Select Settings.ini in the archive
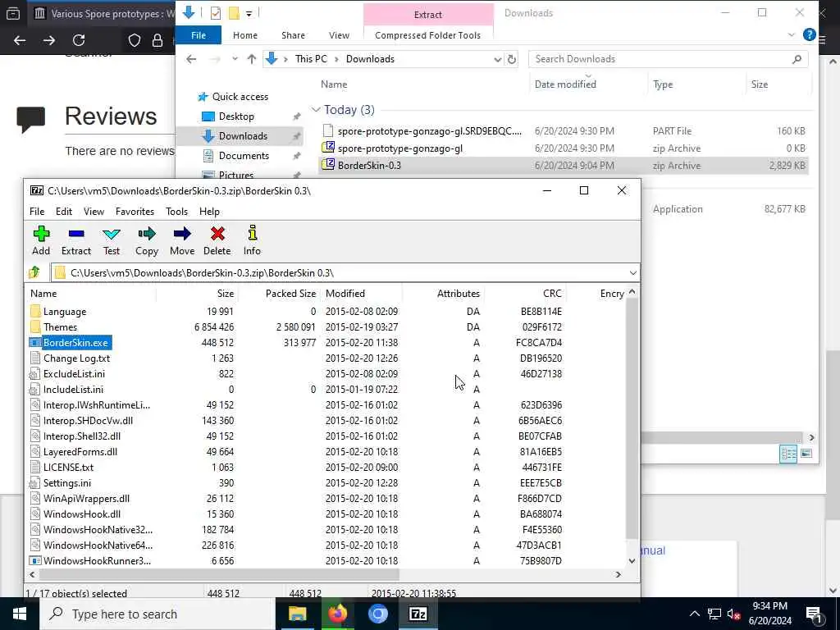840x630 pixels. 67,482
